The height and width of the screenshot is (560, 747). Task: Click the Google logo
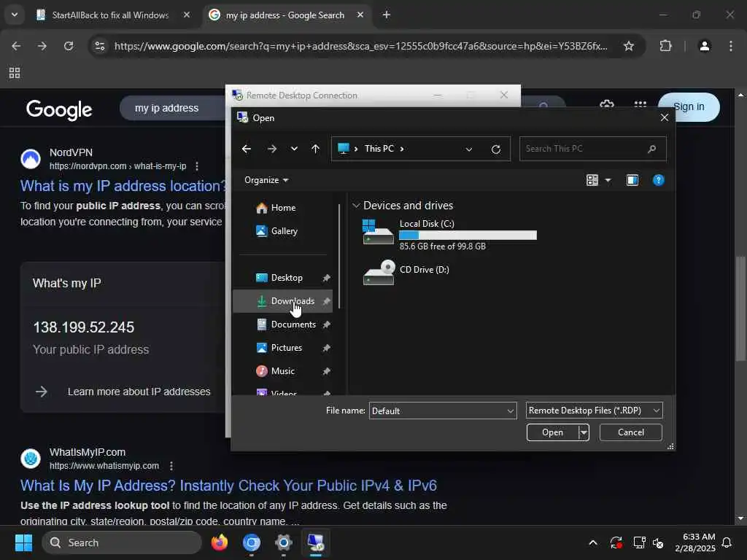tap(59, 109)
